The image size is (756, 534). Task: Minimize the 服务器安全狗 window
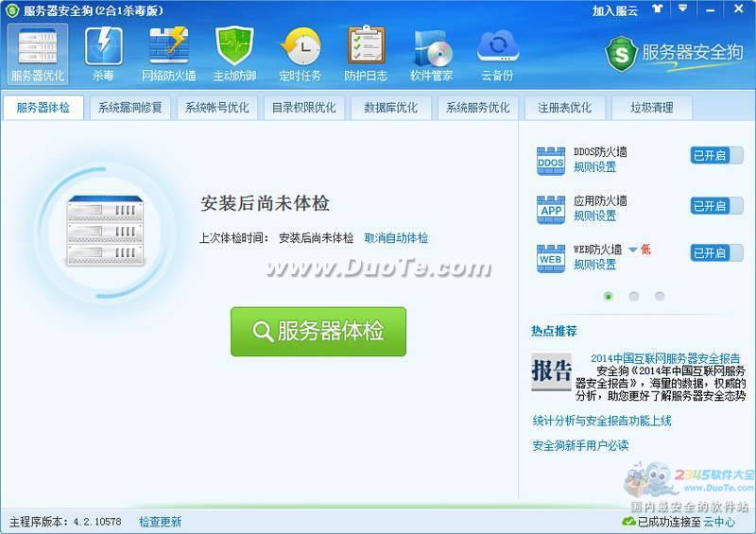pyautogui.click(x=711, y=9)
